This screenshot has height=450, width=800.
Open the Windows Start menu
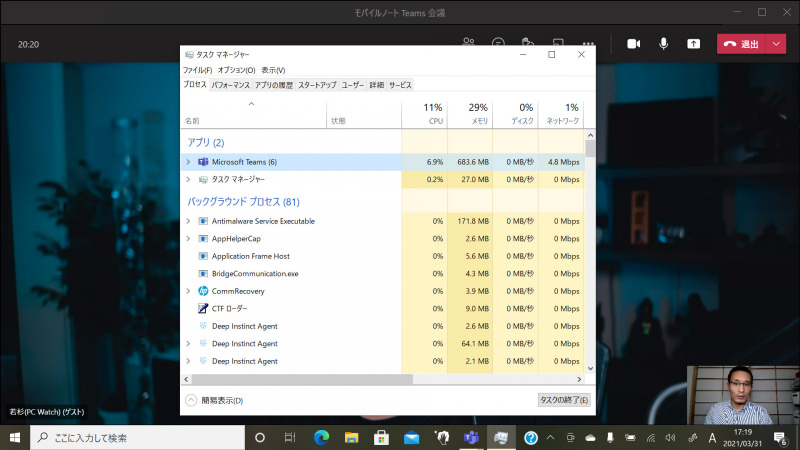(x=15, y=438)
